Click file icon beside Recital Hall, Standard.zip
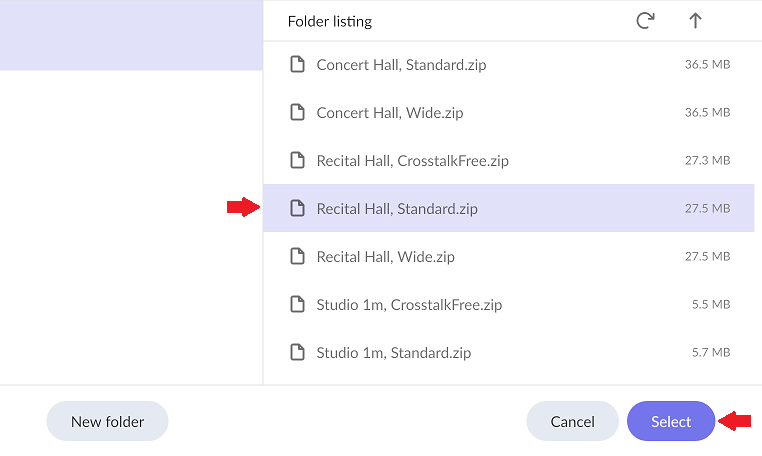The height and width of the screenshot is (456, 762). pos(296,209)
